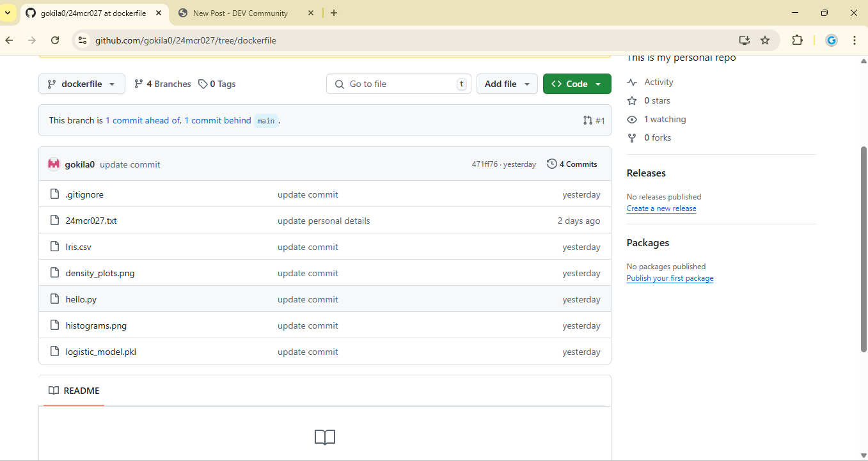The height and width of the screenshot is (461, 868).
Task: Bookmark this page with the star icon
Action: pos(765,40)
